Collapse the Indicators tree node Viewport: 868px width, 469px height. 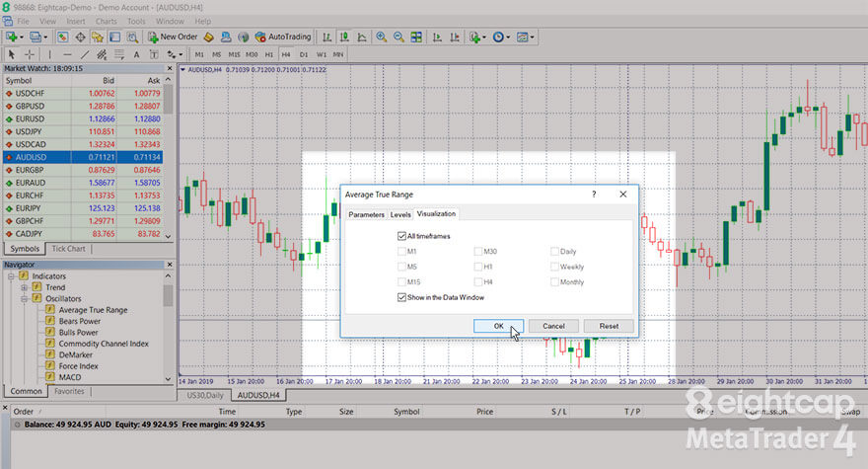[x=11, y=276]
